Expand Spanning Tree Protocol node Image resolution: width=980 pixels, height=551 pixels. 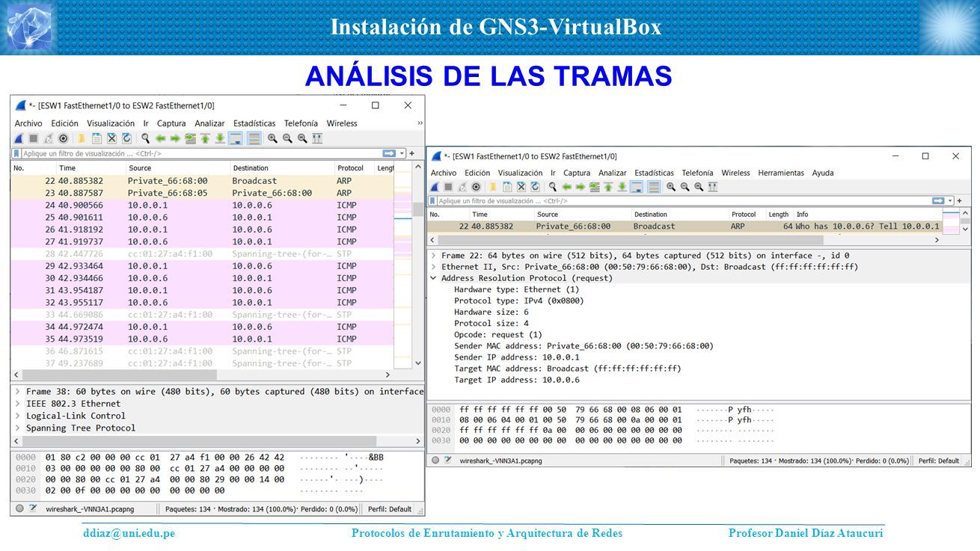[x=17, y=428]
